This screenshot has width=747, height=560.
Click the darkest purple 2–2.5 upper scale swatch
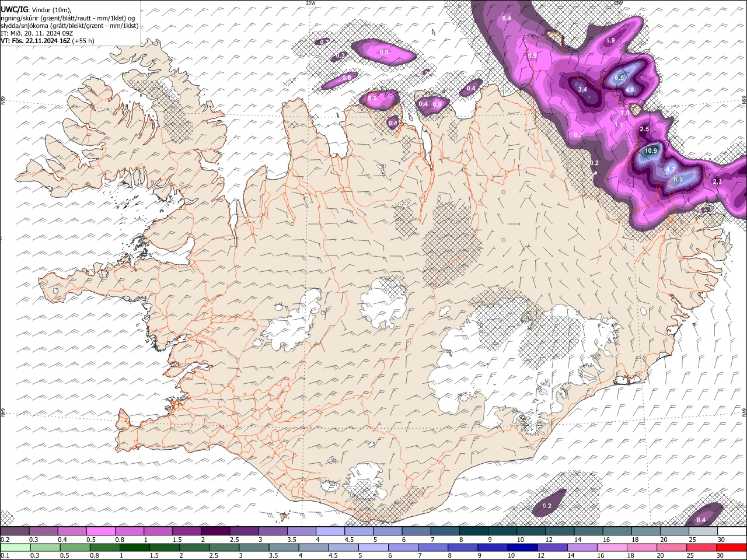(215, 531)
